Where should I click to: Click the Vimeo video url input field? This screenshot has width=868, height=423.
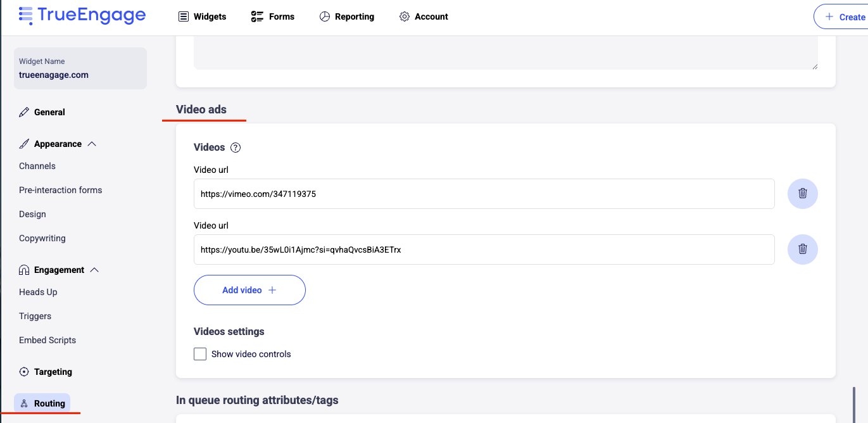tap(484, 194)
